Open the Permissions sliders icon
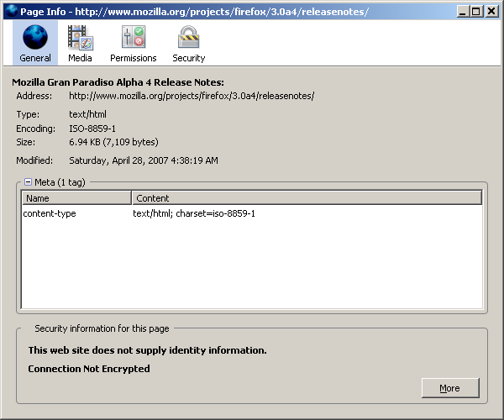The height and width of the screenshot is (420, 504). tap(134, 37)
